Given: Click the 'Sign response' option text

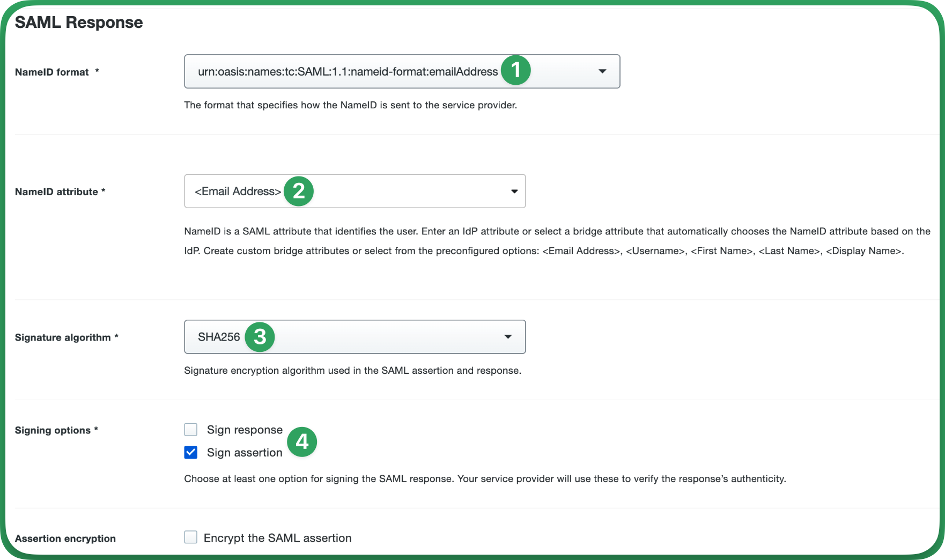Looking at the screenshot, I should tap(245, 430).
